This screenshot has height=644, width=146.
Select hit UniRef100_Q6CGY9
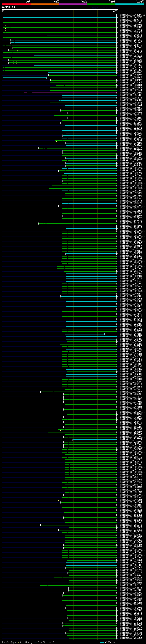(131, 271)
